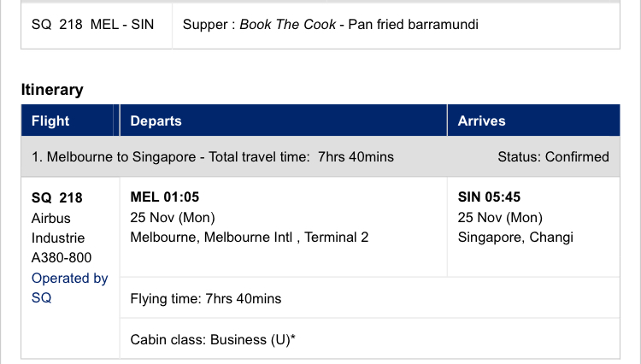Click the Itinerary section heading

click(x=52, y=90)
